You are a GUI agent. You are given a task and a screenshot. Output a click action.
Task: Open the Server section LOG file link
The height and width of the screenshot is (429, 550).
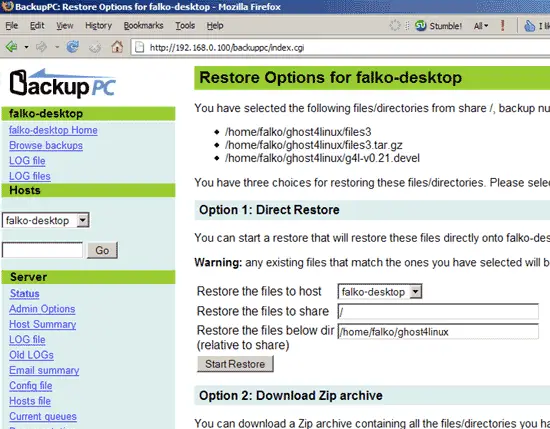point(27,340)
